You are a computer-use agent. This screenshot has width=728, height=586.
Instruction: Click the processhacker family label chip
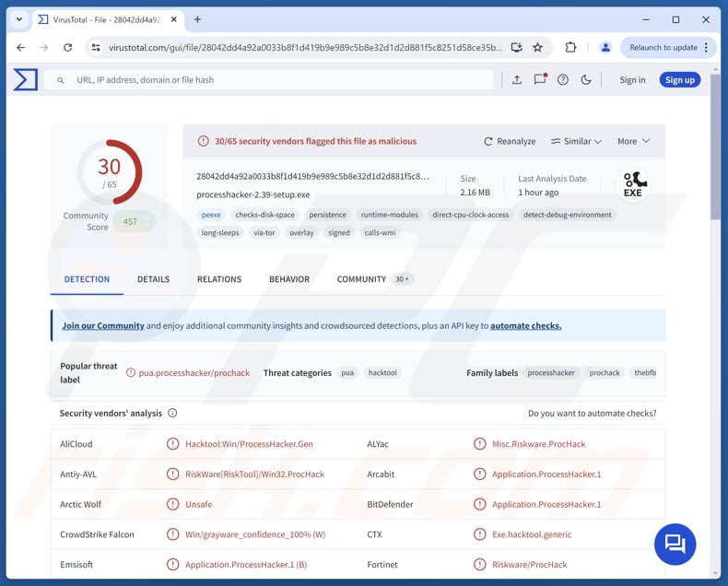click(x=551, y=372)
